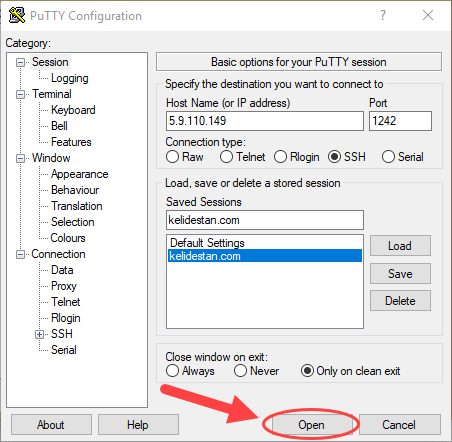This screenshot has width=452, height=442.
Task: Open the Keyboard settings category
Action: click(73, 110)
